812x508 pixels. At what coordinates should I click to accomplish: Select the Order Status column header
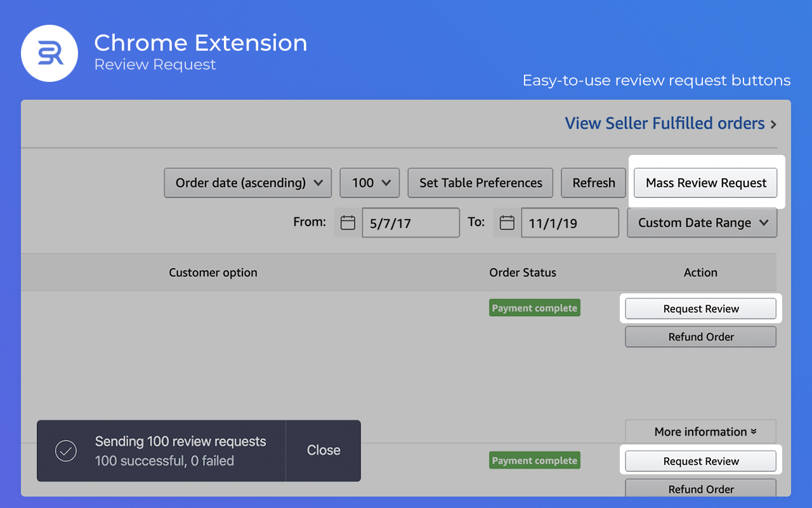pyautogui.click(x=522, y=272)
